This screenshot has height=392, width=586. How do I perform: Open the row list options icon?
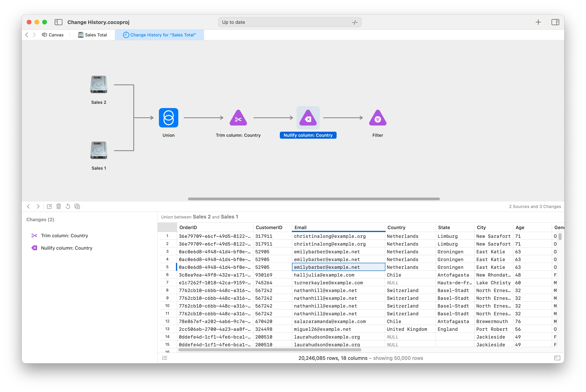pyautogui.click(x=165, y=358)
